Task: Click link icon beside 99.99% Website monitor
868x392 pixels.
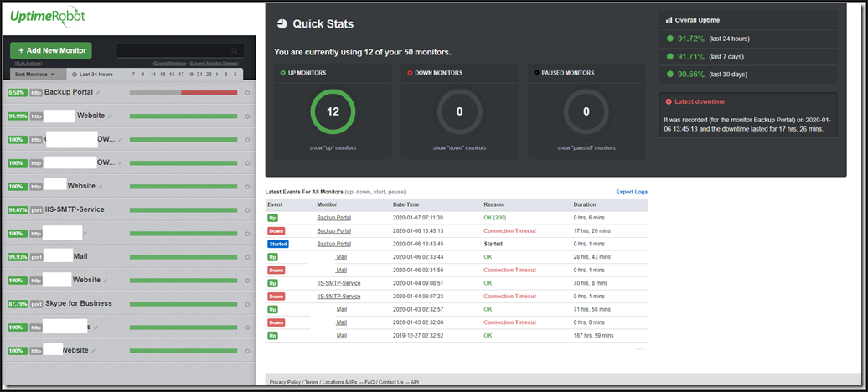Action: pyautogui.click(x=110, y=116)
